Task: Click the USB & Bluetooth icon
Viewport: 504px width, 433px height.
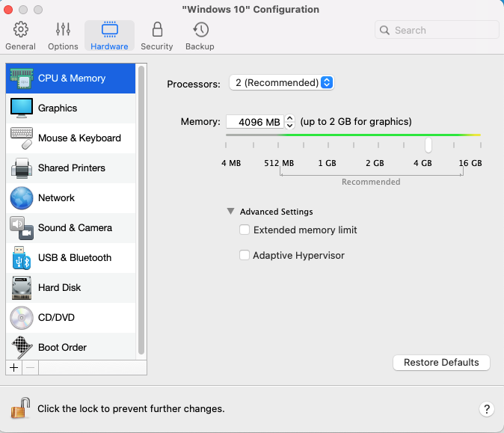Action: (x=21, y=258)
